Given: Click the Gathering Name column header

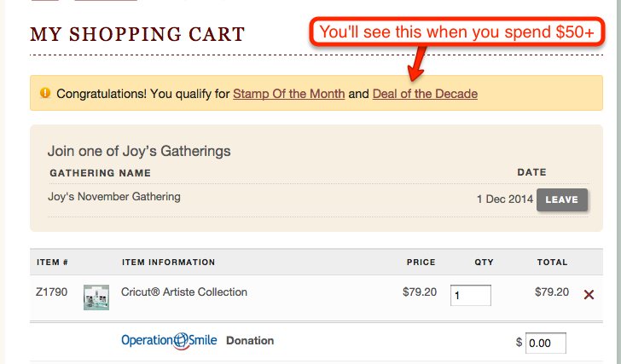Looking at the screenshot, I should pos(100,173).
